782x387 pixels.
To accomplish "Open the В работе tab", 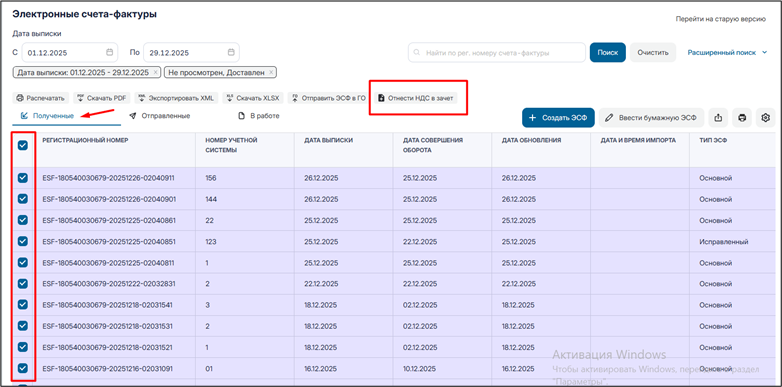I will 259,116.
